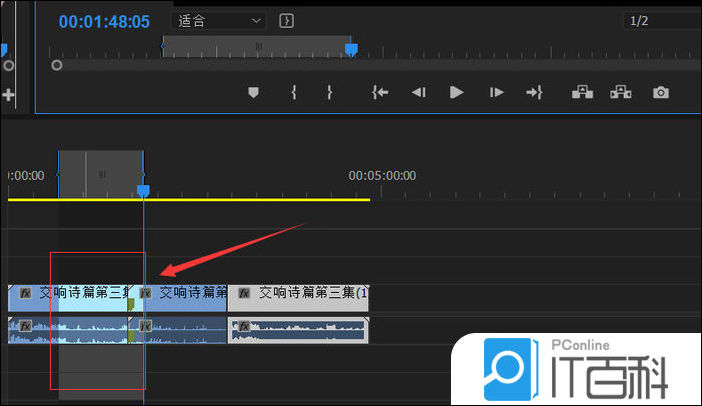Step back one frame
This screenshot has width=702, height=406.
[419, 92]
